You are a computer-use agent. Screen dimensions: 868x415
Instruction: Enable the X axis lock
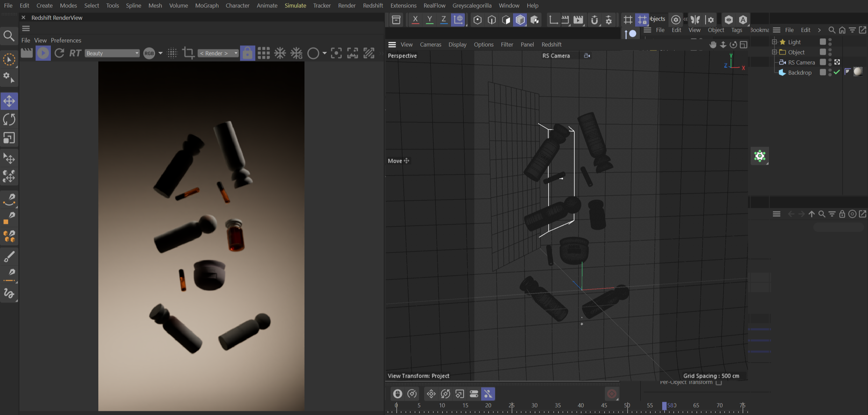point(415,20)
